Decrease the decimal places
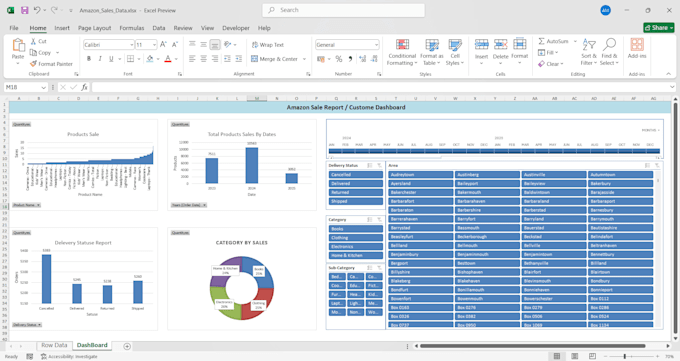 [x=373, y=59]
